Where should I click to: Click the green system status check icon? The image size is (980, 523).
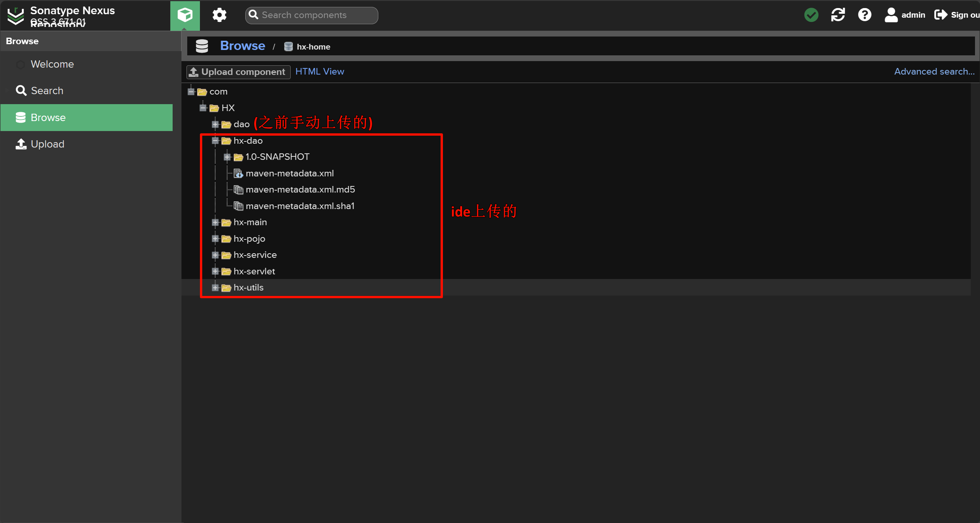(811, 15)
